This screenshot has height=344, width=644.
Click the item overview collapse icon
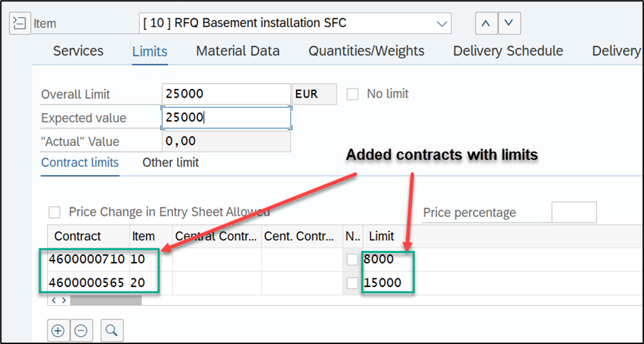(x=19, y=23)
